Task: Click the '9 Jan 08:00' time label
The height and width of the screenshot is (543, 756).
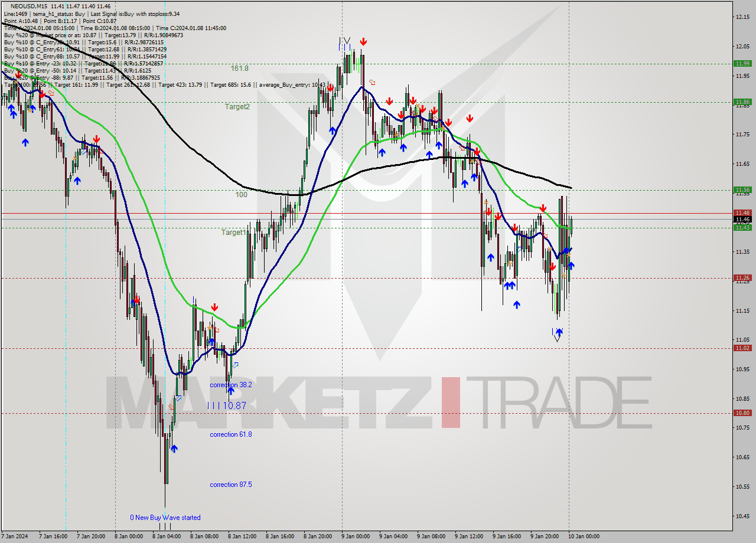Action: (431, 537)
